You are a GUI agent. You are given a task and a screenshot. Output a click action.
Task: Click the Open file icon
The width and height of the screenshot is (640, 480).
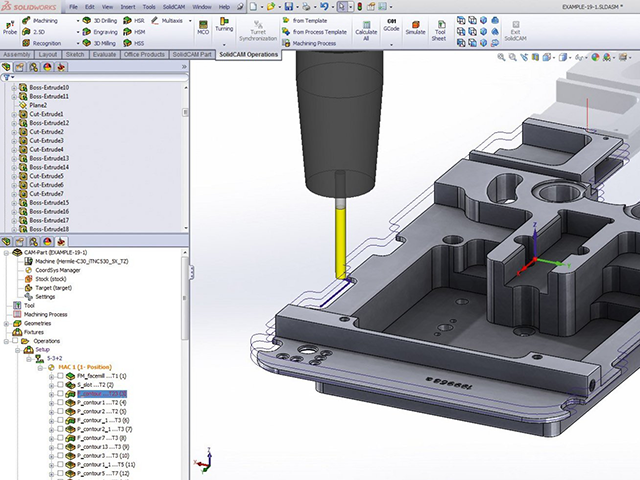pos(271,7)
